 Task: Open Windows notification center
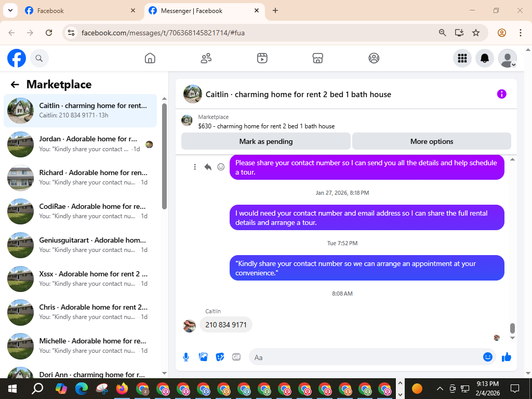(515, 389)
